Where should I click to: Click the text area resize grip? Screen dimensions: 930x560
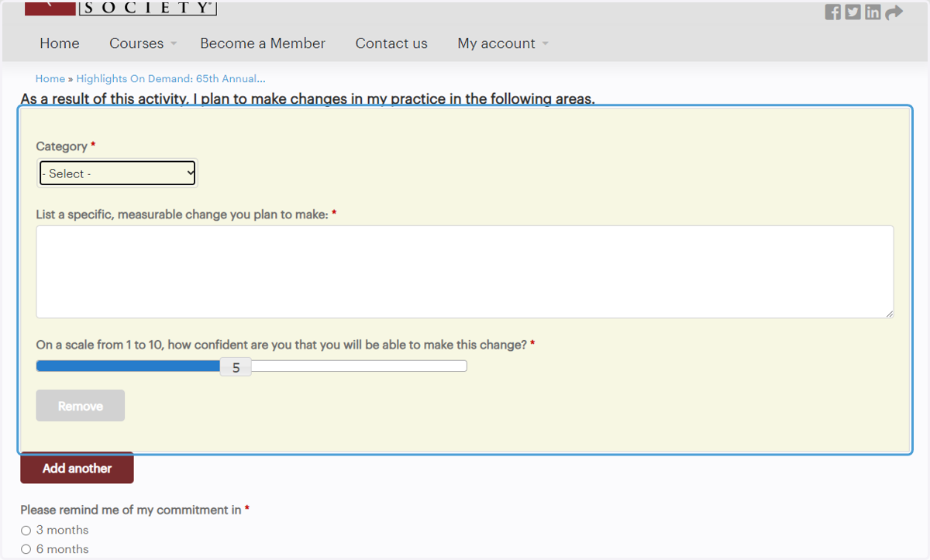pos(889,314)
